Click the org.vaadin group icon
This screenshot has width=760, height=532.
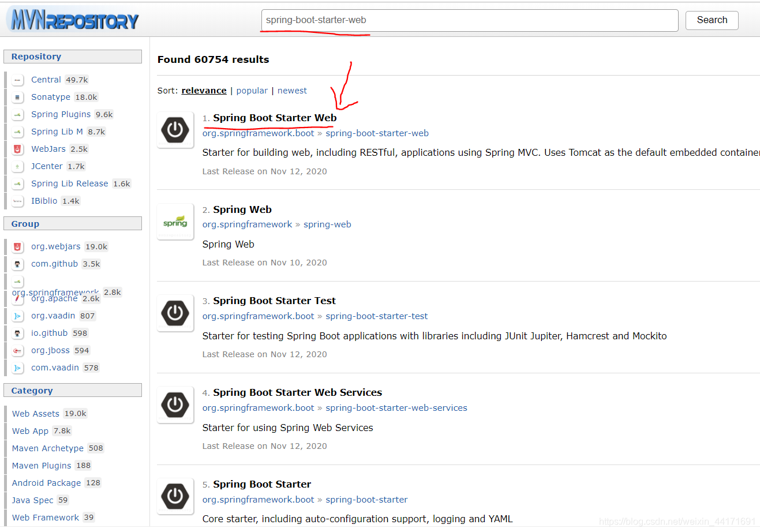click(17, 316)
